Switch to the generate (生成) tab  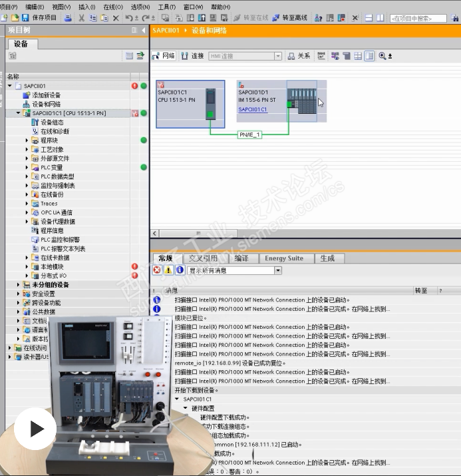pyautogui.click(x=329, y=258)
